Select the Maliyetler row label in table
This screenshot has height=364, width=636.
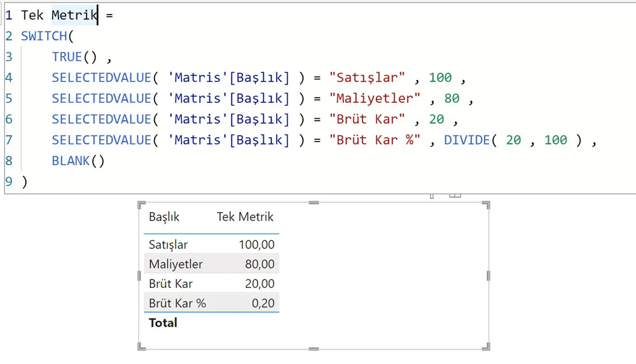coord(176,264)
